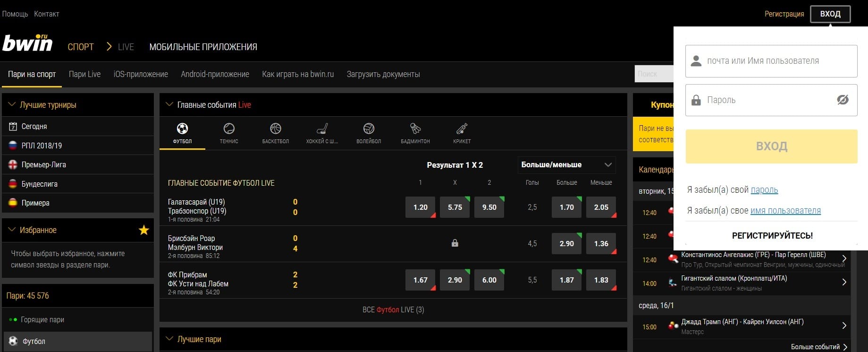Screen dimensions: 868x352
Task: Click the forgot пароль link
Action: (x=764, y=190)
